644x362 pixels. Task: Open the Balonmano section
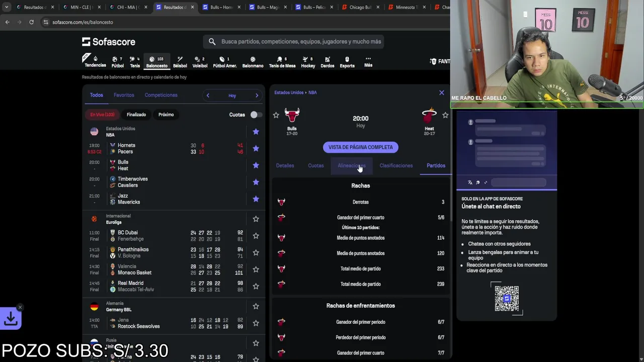(253, 61)
